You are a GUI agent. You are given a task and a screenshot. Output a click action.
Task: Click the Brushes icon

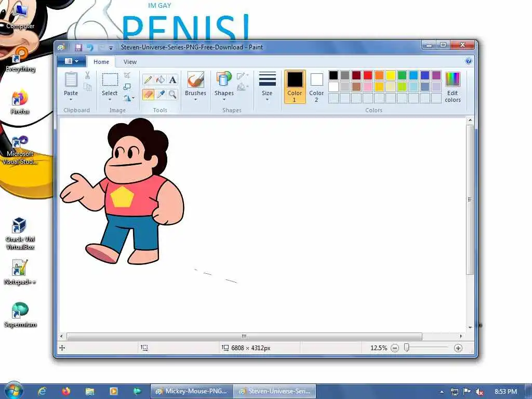(195, 79)
